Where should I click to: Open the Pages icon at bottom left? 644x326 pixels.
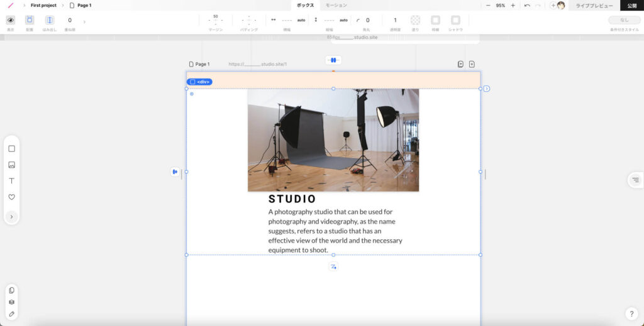[x=11, y=290]
